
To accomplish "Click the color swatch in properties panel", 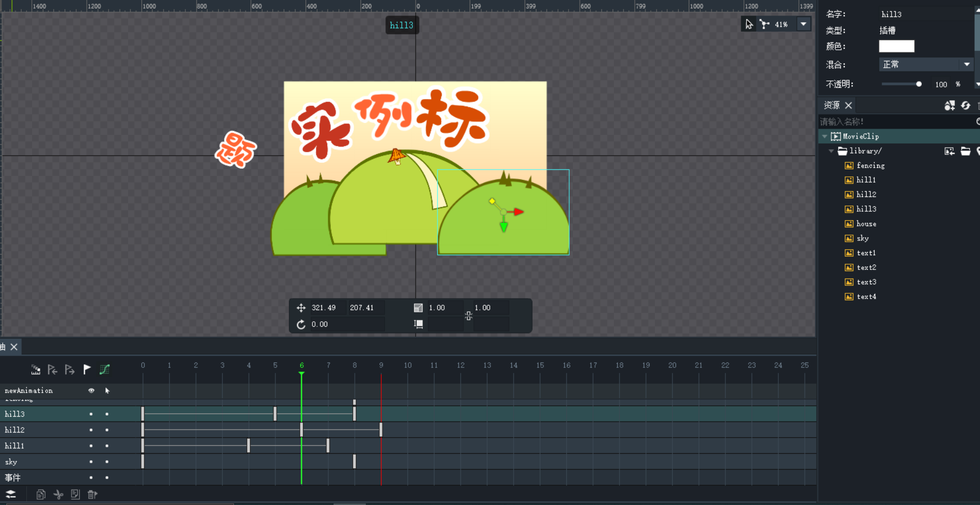I will pyautogui.click(x=896, y=46).
